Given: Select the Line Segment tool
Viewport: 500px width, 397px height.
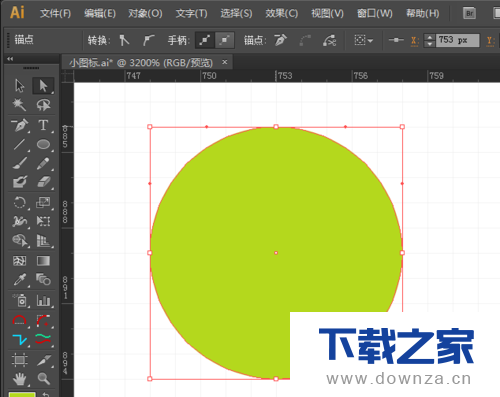Looking at the screenshot, I should 20,144.
